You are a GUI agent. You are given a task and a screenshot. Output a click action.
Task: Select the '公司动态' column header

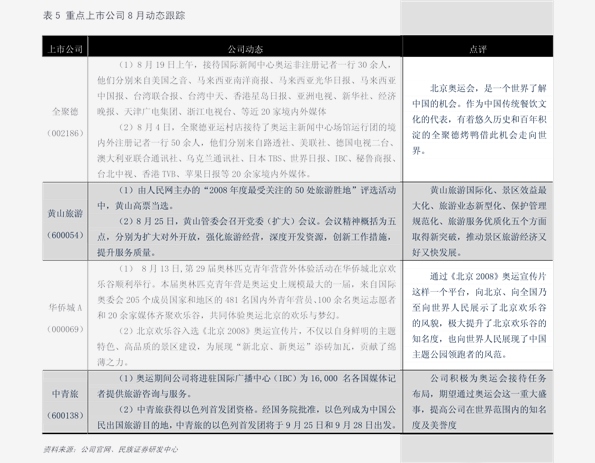245,49
